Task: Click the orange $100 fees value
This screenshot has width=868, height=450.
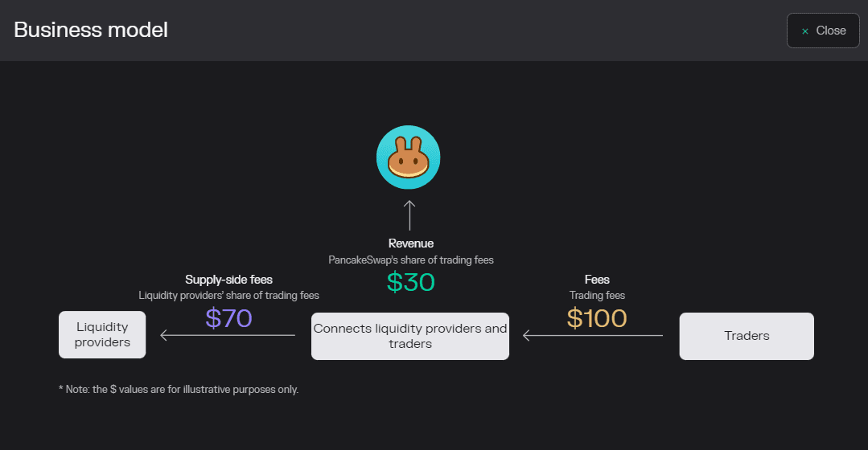Action: [597, 318]
